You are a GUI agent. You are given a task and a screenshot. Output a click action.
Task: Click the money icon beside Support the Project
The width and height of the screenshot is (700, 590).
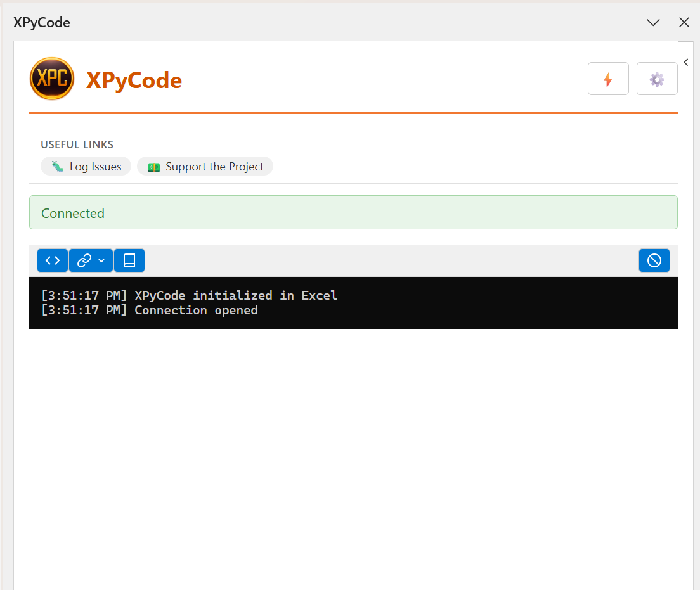click(153, 167)
